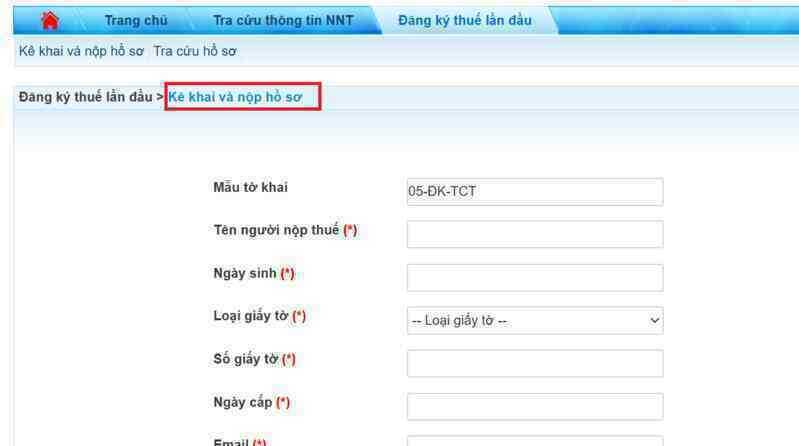Image resolution: width=799 pixels, height=446 pixels.
Task: Click the Mẫu tờ khai label
Action: (251, 188)
